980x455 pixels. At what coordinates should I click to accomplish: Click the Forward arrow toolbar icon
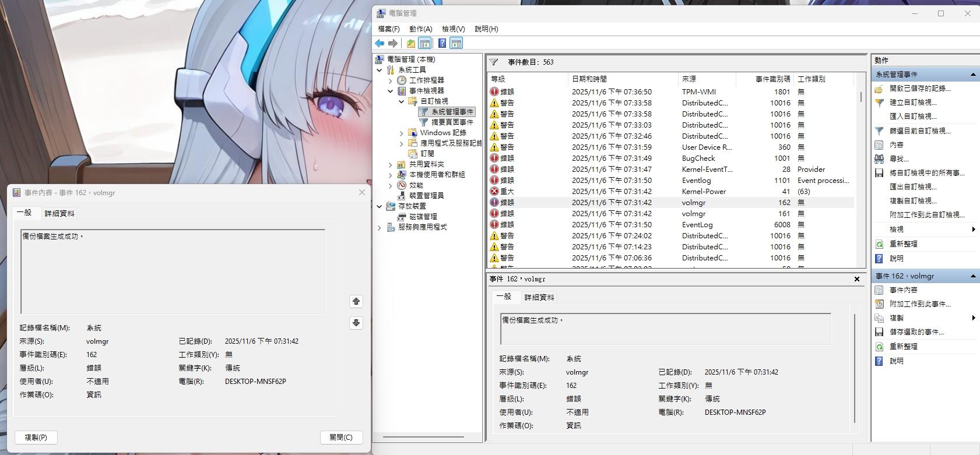coord(393,43)
